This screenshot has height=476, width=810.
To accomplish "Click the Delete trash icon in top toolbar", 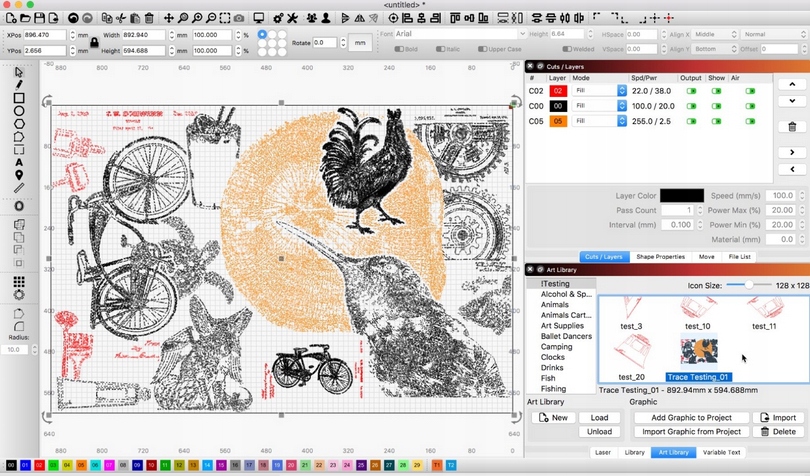I will click(x=149, y=18).
